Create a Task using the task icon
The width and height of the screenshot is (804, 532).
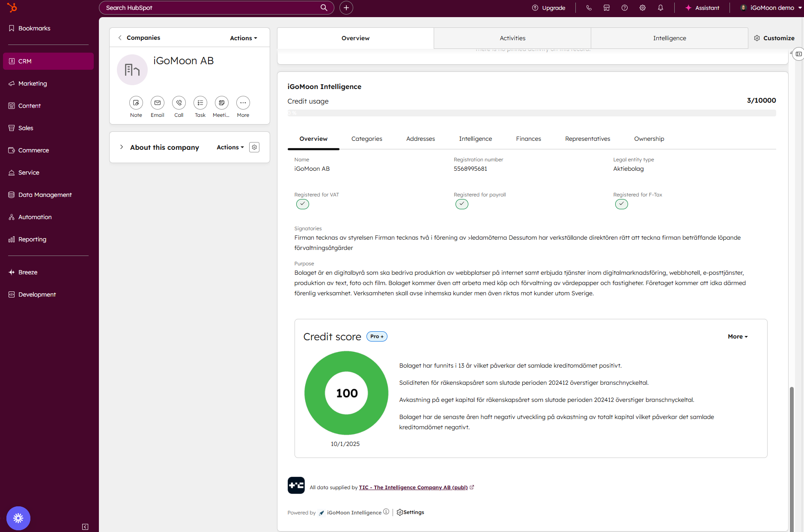pyautogui.click(x=200, y=103)
